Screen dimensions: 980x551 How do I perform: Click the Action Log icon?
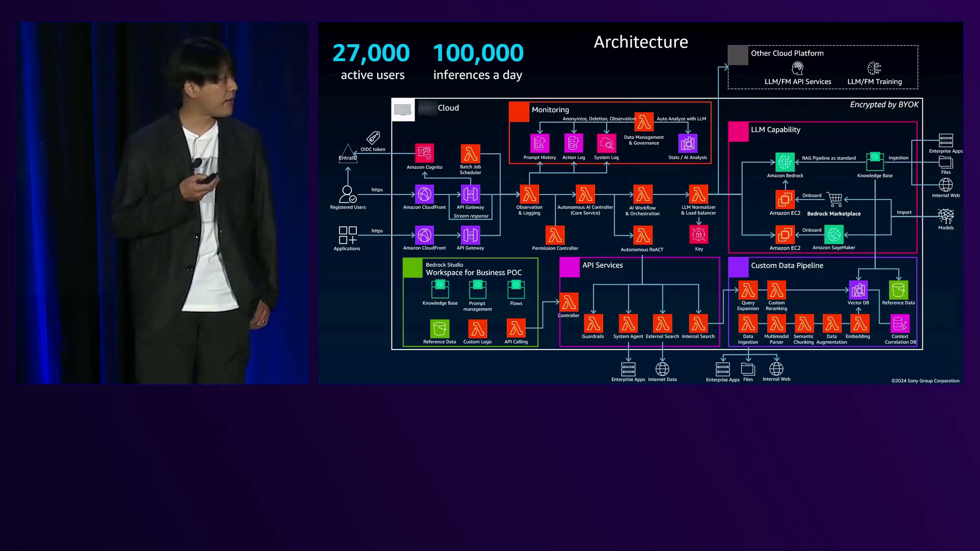(573, 143)
